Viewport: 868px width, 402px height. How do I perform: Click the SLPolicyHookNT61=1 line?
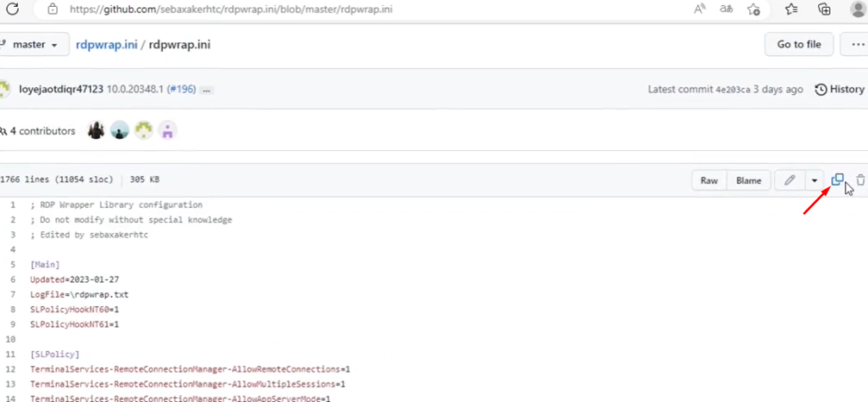[x=75, y=325]
